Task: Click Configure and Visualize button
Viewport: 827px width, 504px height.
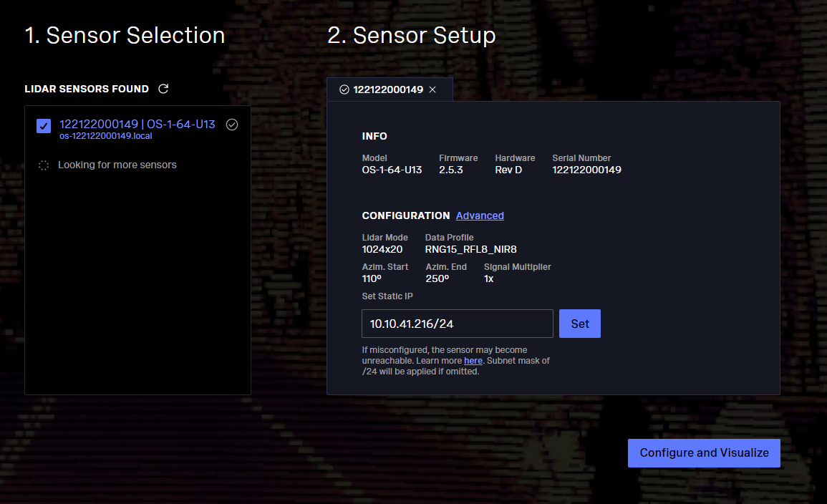Action: [x=703, y=453]
